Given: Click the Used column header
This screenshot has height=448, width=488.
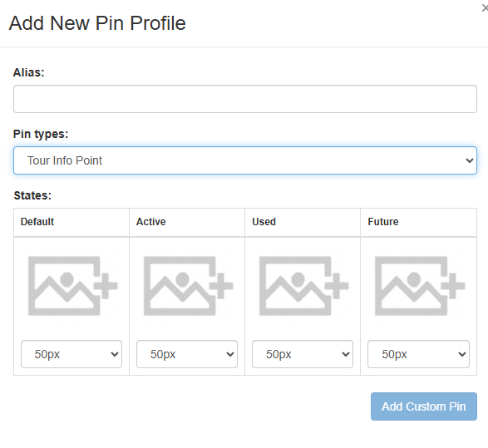Looking at the screenshot, I should point(264,222).
